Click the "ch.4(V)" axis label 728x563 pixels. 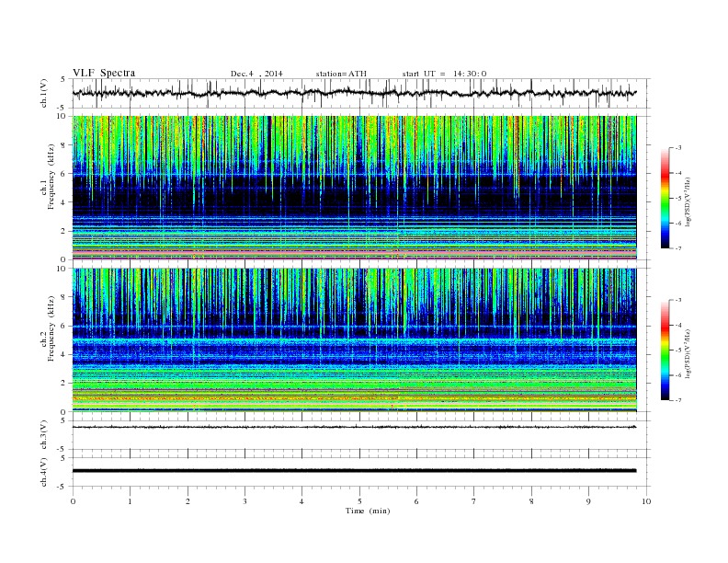pyautogui.click(x=44, y=472)
